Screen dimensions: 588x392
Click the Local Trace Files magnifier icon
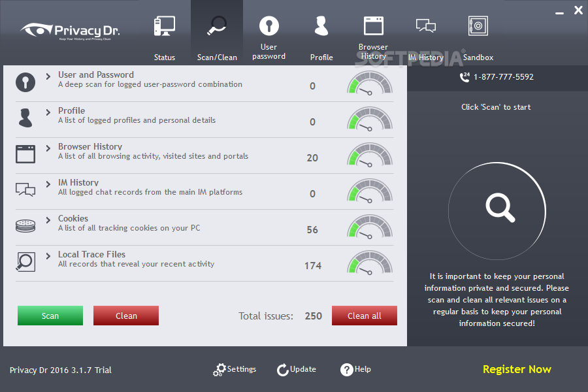(25, 261)
